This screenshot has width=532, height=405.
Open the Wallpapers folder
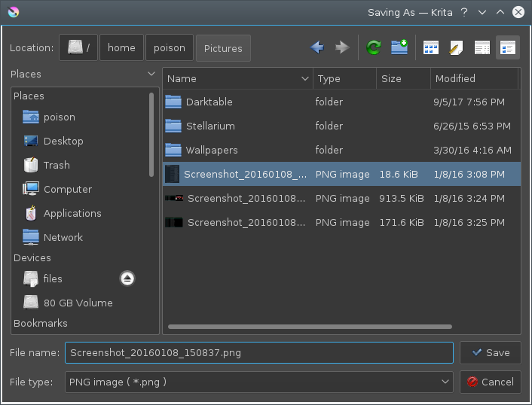tap(341, 150)
